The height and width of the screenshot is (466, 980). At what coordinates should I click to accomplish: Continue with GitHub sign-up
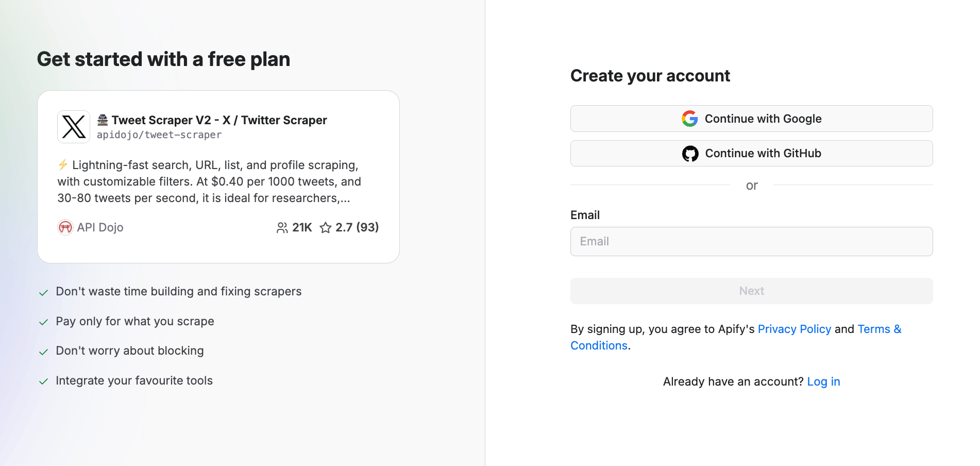click(x=751, y=154)
